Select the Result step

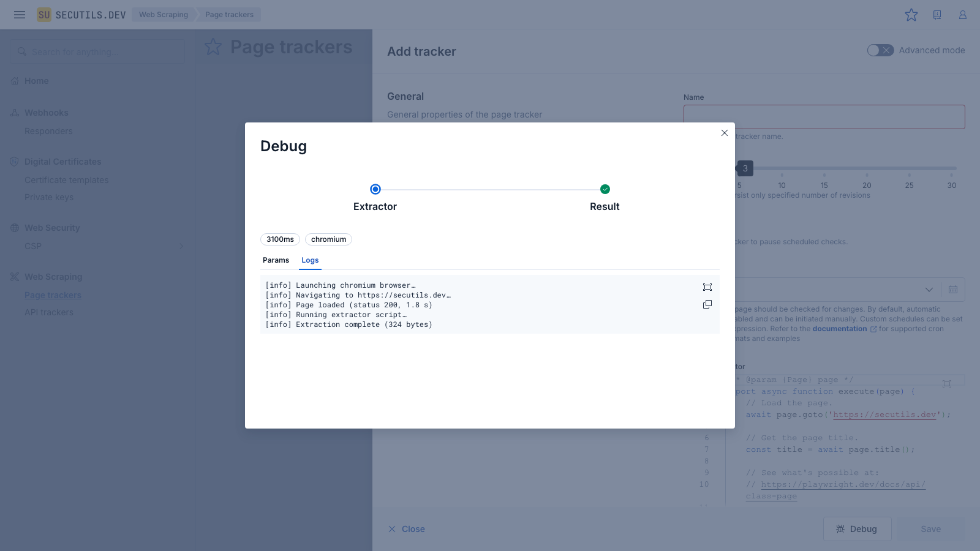tap(605, 189)
